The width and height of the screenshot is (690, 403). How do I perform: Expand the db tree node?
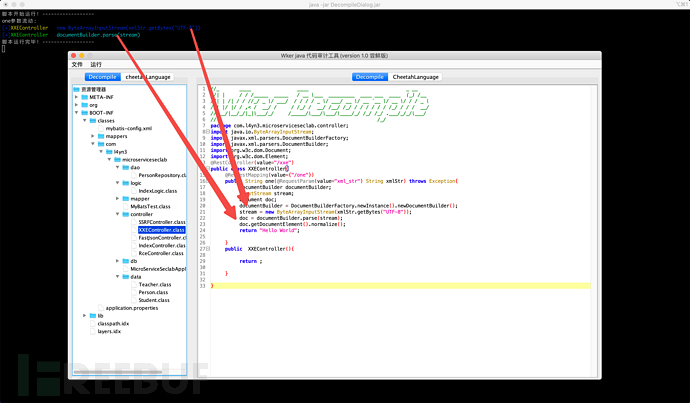coord(117,261)
